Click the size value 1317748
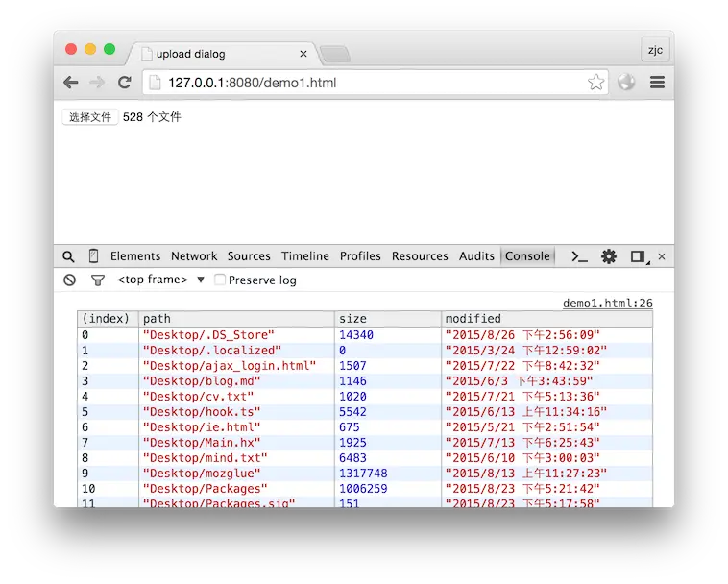The width and height of the screenshot is (728, 584). coord(363,473)
